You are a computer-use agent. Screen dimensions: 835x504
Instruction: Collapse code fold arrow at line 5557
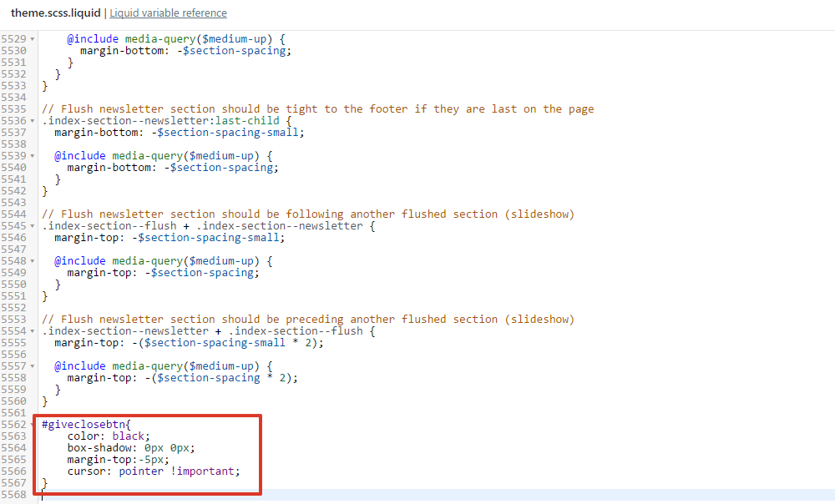click(x=33, y=366)
